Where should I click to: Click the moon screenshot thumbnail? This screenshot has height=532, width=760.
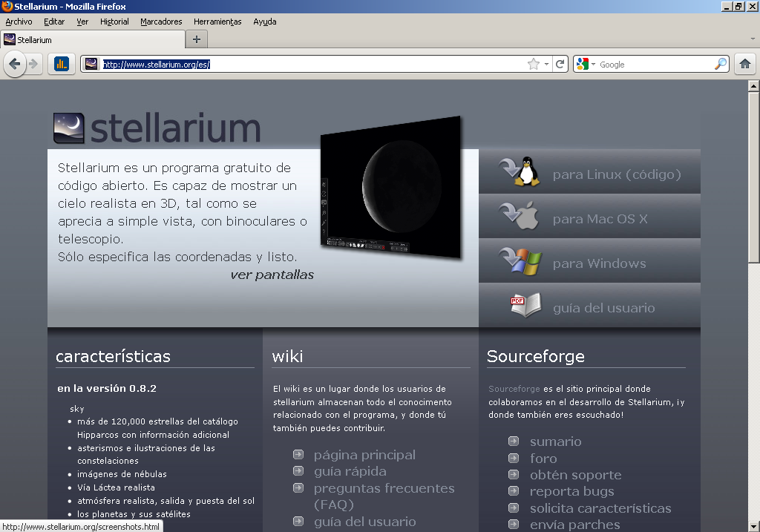point(390,187)
